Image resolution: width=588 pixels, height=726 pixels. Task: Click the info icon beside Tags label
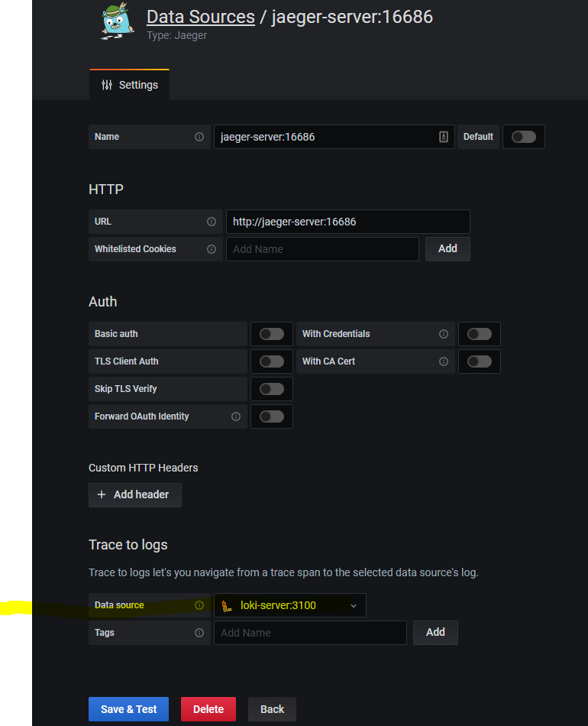(199, 633)
